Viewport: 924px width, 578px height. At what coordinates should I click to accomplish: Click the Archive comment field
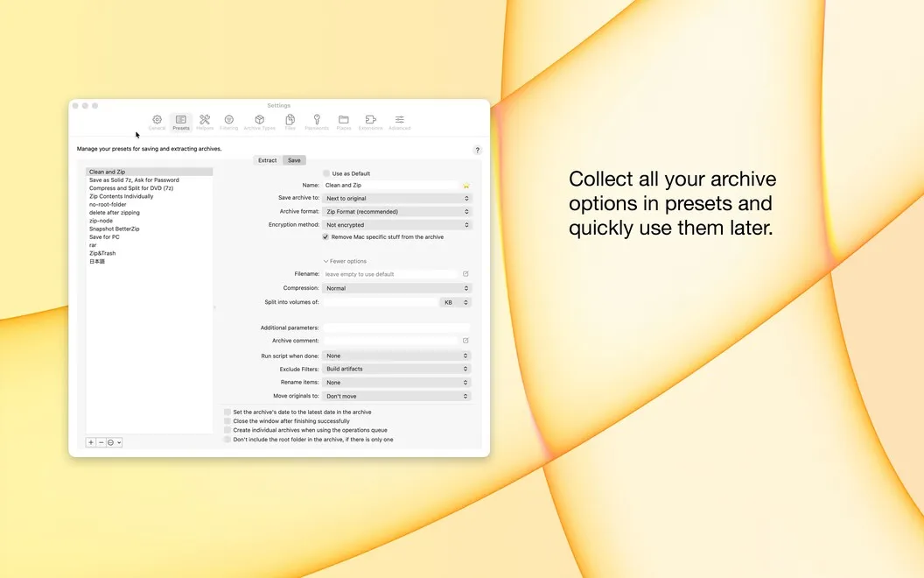tap(391, 341)
